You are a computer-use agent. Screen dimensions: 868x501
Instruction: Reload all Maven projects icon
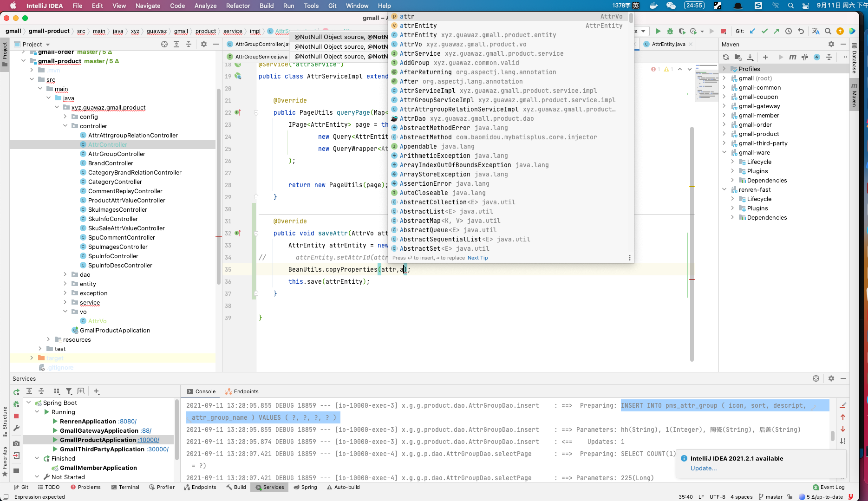[x=726, y=57]
